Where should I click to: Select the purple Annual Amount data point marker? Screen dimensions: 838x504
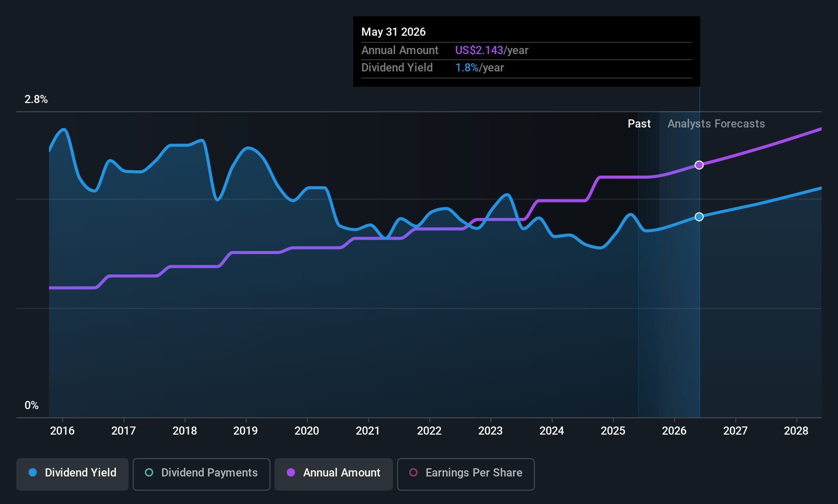[699, 165]
